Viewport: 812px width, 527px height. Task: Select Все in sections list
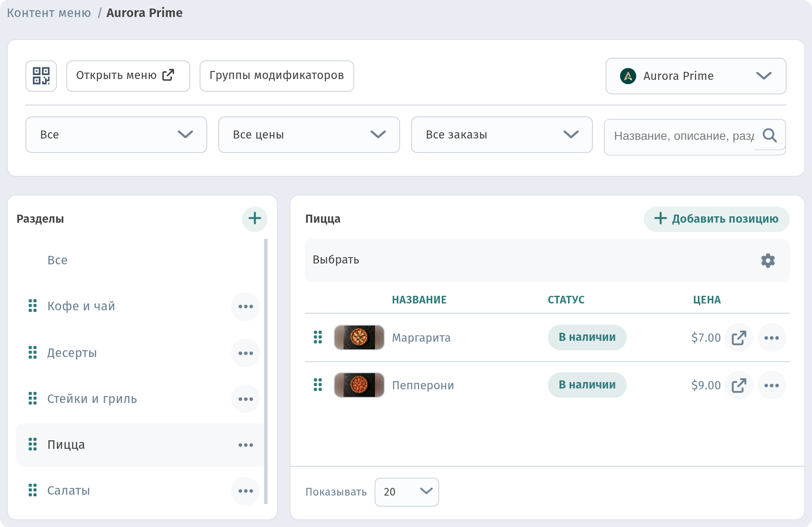57,260
